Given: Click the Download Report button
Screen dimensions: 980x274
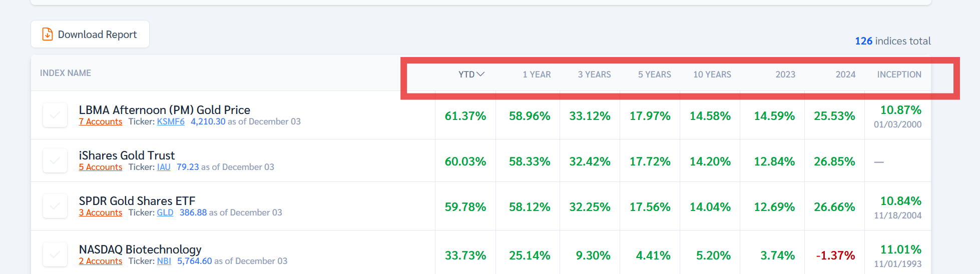Looking at the screenshot, I should (x=90, y=34).
